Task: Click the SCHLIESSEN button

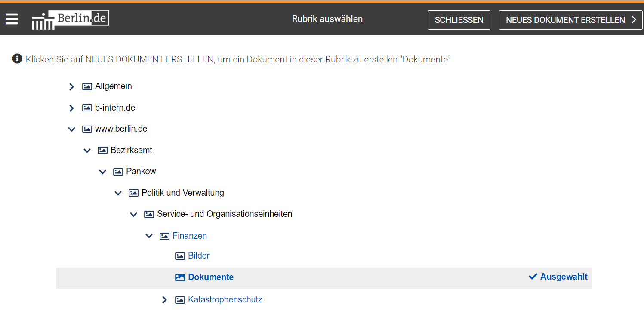Action: [x=459, y=20]
